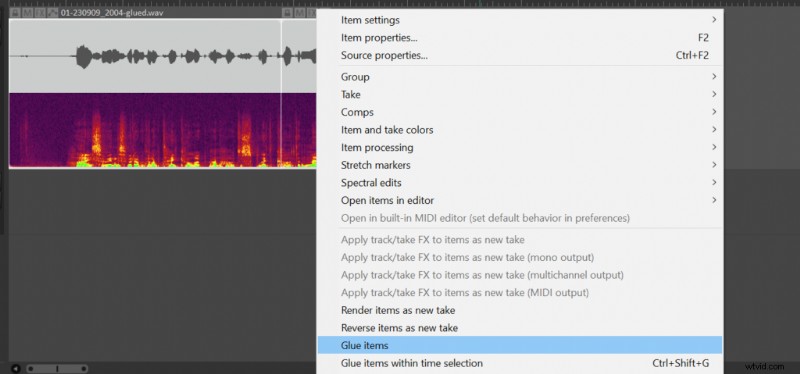Expand the Item processing submenu
This screenshot has height=374, width=800.
519,147
